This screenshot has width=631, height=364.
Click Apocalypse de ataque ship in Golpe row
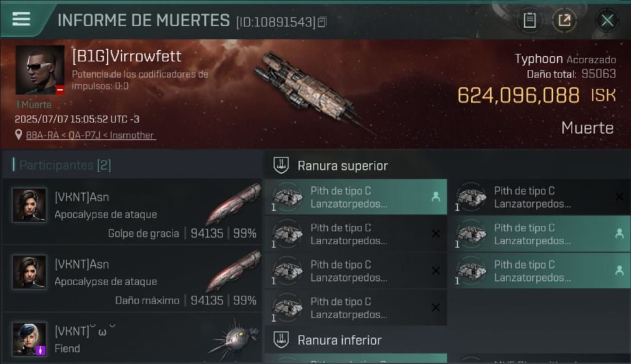coord(234,204)
